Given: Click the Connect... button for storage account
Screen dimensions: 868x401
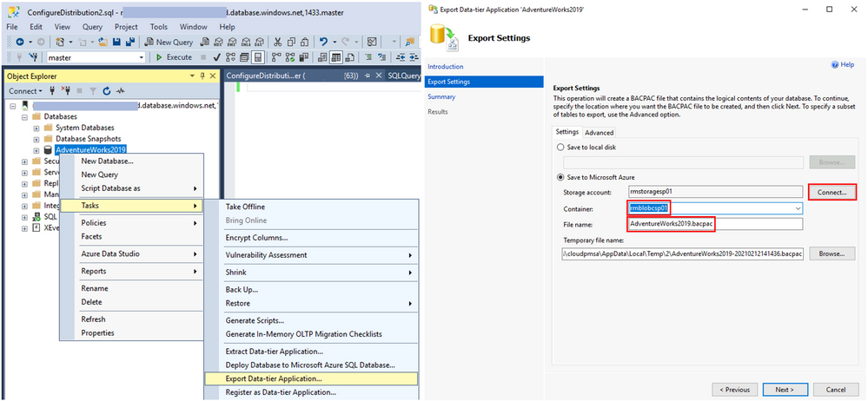Looking at the screenshot, I should click(831, 192).
